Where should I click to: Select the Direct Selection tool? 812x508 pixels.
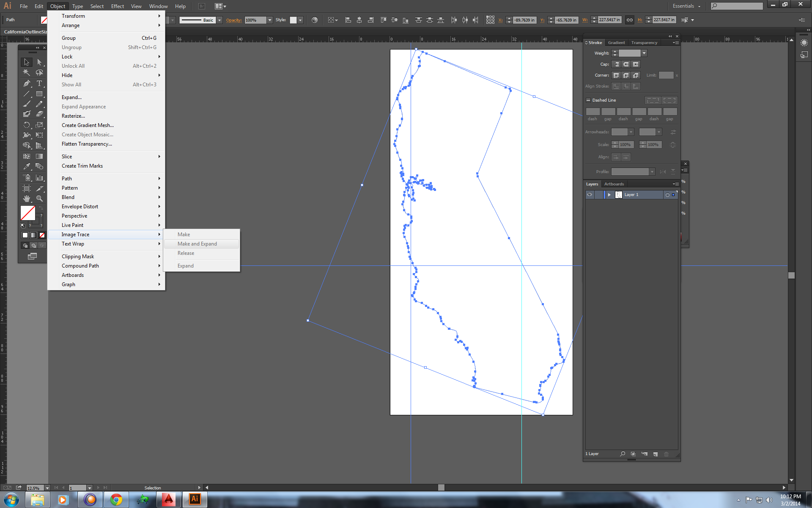pyautogui.click(x=39, y=62)
